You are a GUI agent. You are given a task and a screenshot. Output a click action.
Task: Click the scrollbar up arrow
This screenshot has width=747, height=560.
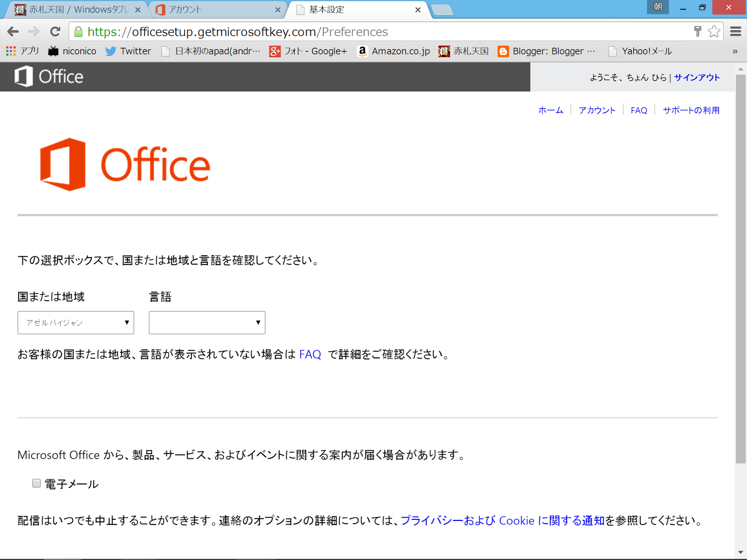pyautogui.click(x=741, y=69)
